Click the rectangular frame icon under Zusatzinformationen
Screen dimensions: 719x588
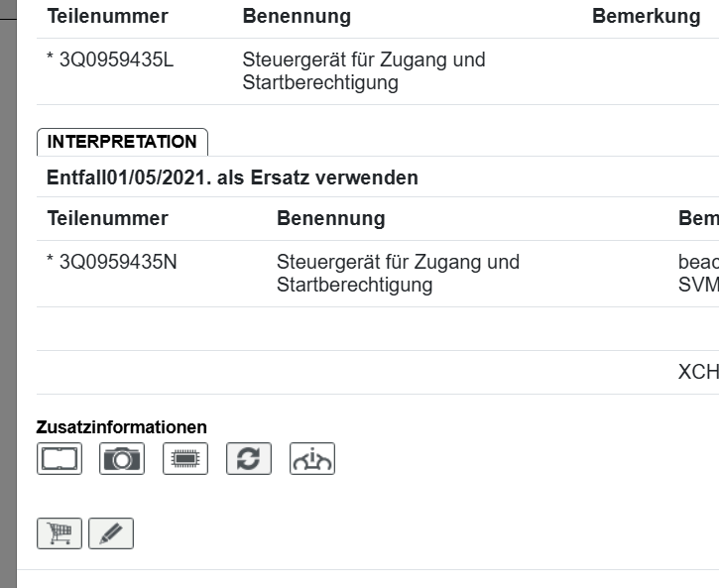(60, 458)
